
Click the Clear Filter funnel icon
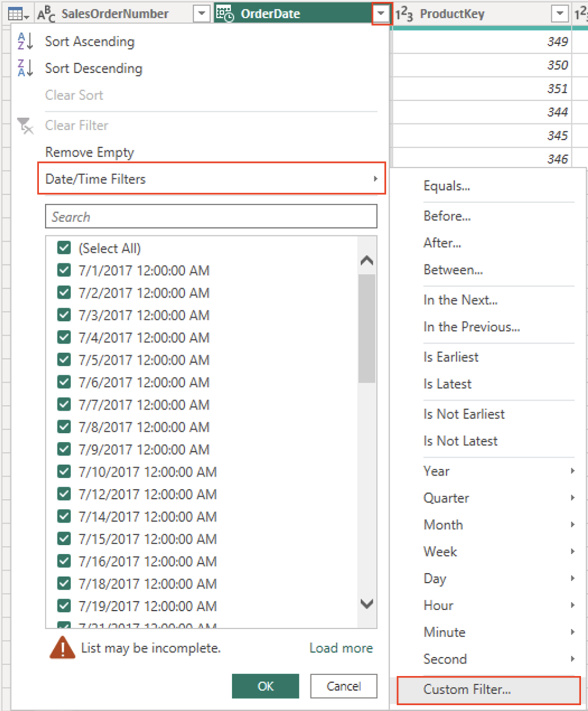coord(25,125)
